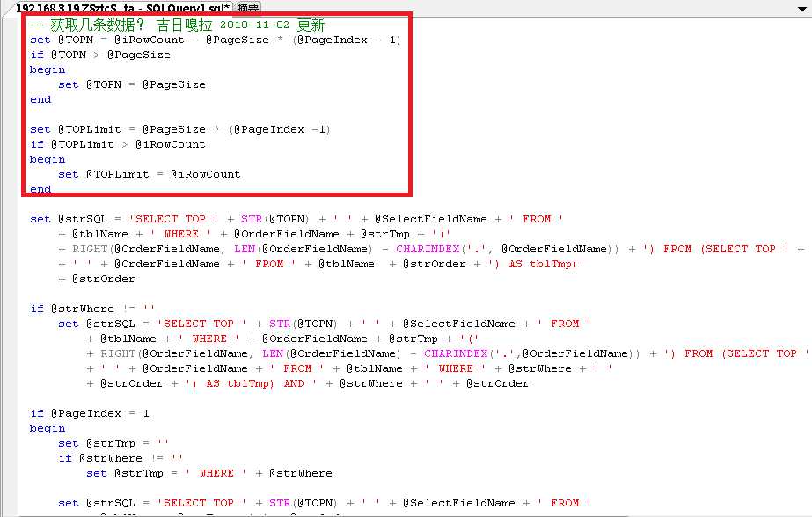
Task: Click the 'if @TOPN > @PageSize' line
Action: [x=100, y=55]
